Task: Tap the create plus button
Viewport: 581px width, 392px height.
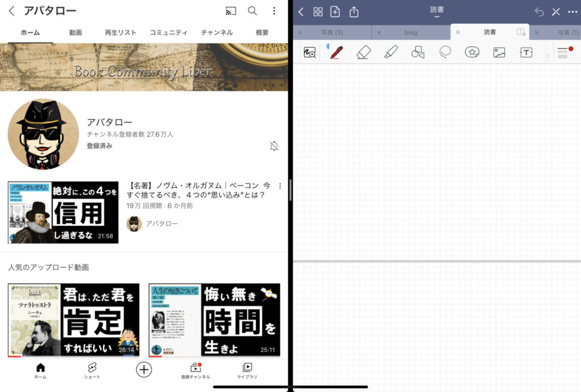Action: 144,369
